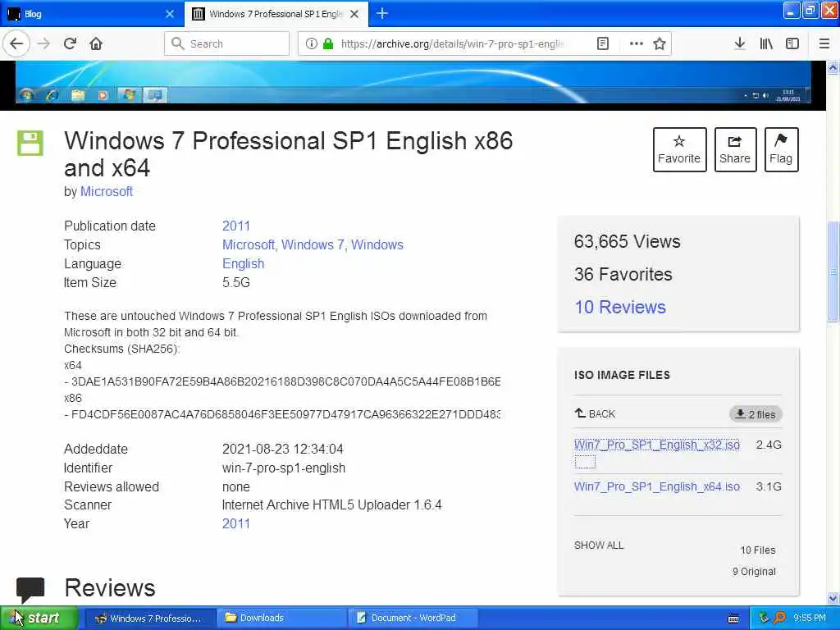Click the keyboard icon in taskbar

(x=733, y=619)
